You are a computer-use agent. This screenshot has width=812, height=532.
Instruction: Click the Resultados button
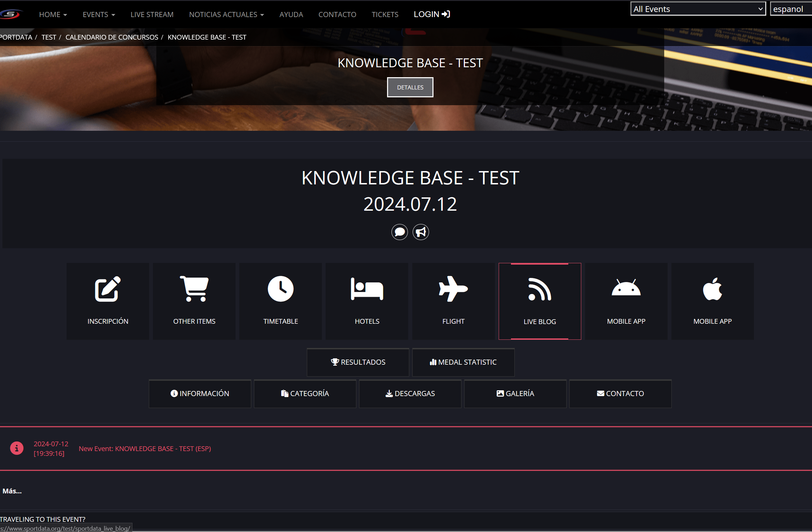click(358, 362)
